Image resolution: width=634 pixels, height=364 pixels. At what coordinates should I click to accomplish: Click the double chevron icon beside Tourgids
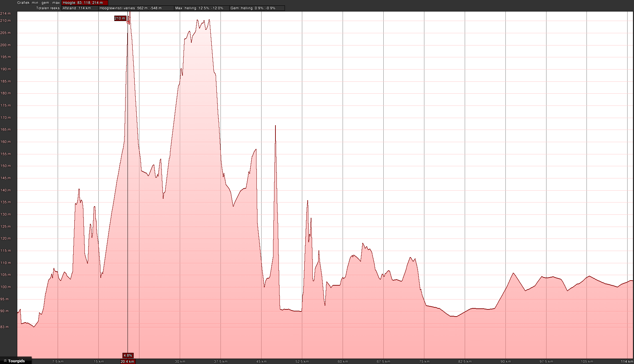pyautogui.click(x=5, y=361)
